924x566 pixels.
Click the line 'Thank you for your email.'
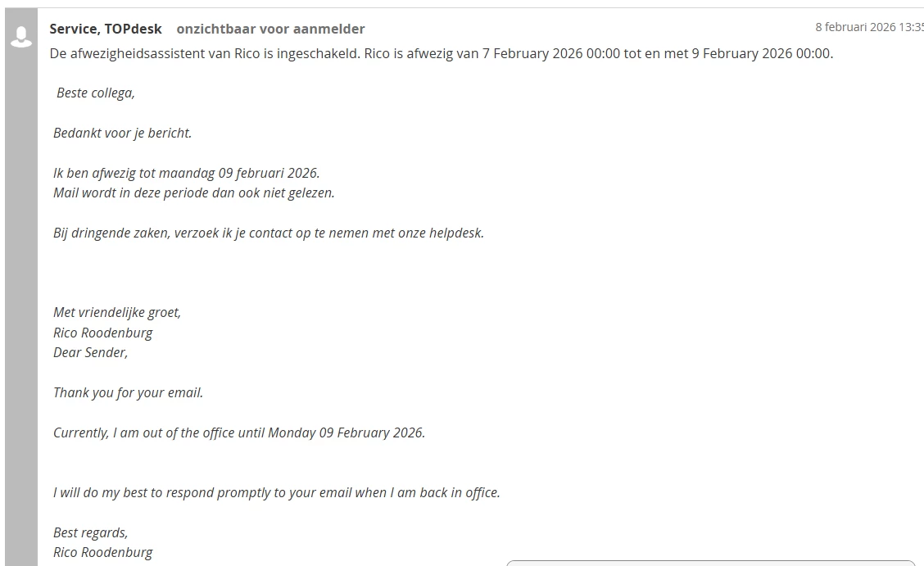[x=128, y=392]
